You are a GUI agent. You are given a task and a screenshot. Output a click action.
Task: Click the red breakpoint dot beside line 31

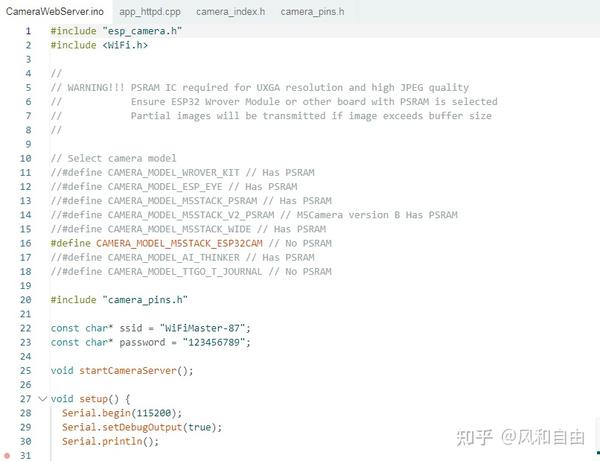pos(7,455)
